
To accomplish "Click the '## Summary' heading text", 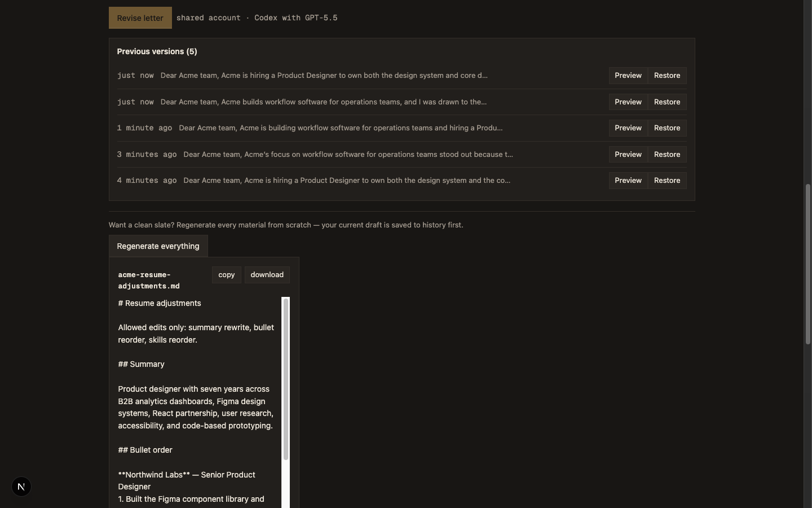I will 141,364.
